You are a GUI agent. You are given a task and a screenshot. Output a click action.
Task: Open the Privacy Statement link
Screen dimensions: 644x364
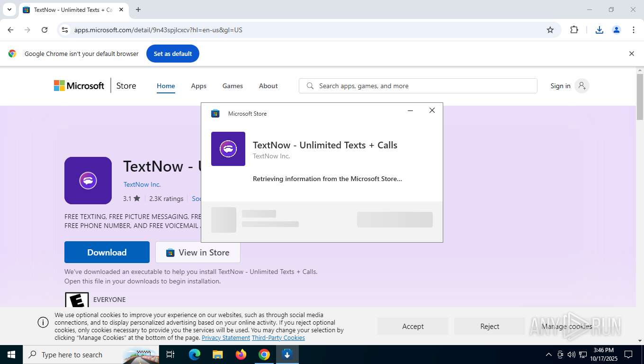pyautogui.click(x=226, y=338)
